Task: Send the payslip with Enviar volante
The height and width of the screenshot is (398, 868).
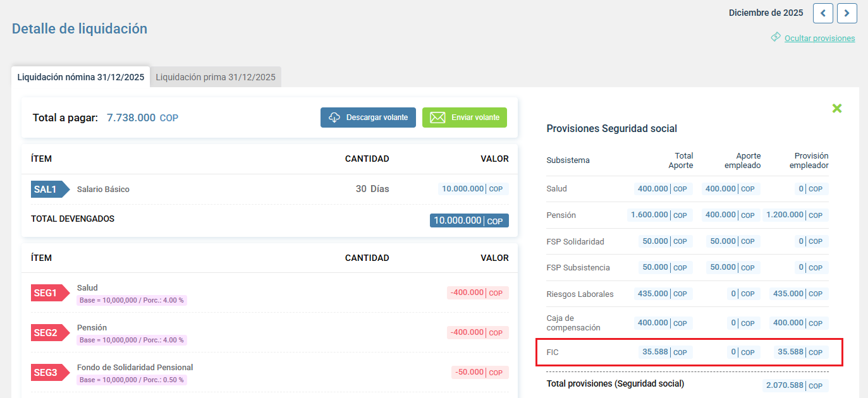Action: [465, 118]
